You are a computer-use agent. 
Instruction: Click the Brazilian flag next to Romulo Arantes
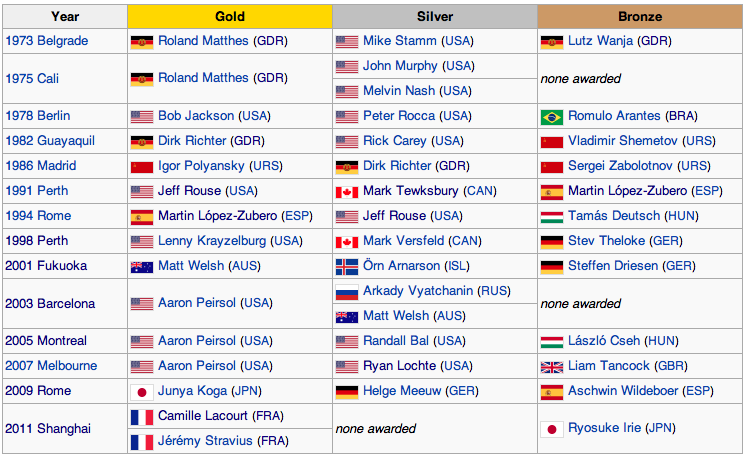[x=551, y=117]
